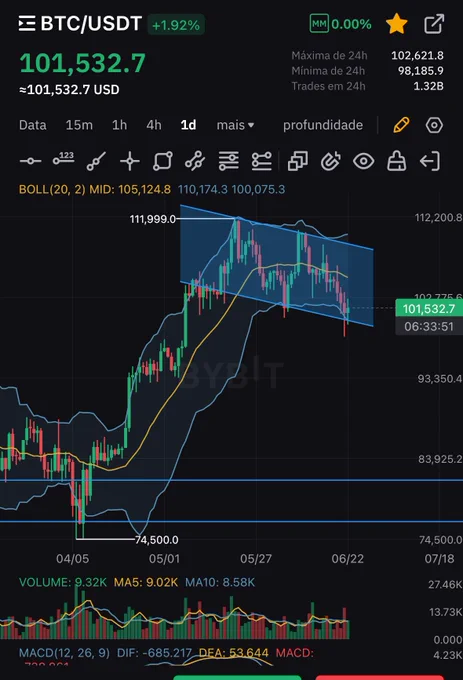The width and height of the screenshot is (463, 680).
Task: Tap the 111,999.0 high price marker
Action: pyautogui.click(x=153, y=219)
